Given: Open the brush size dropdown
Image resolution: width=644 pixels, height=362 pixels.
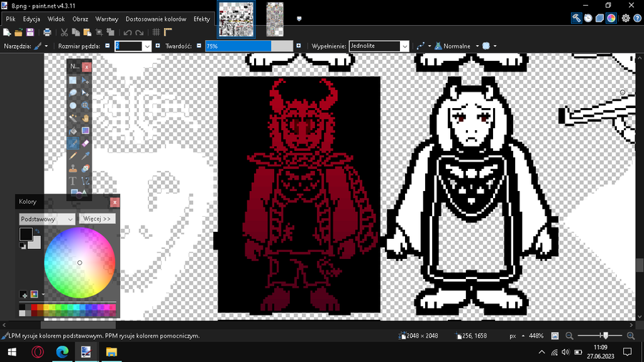Looking at the screenshot, I should [147, 47].
